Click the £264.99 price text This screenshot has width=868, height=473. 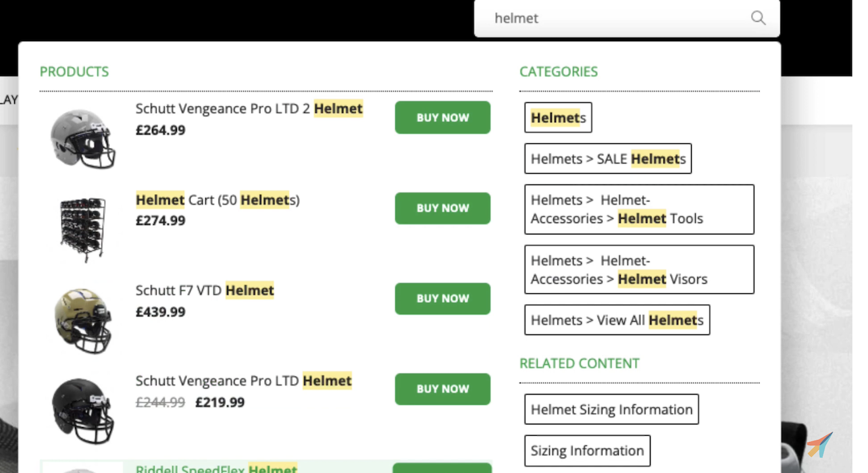(161, 130)
